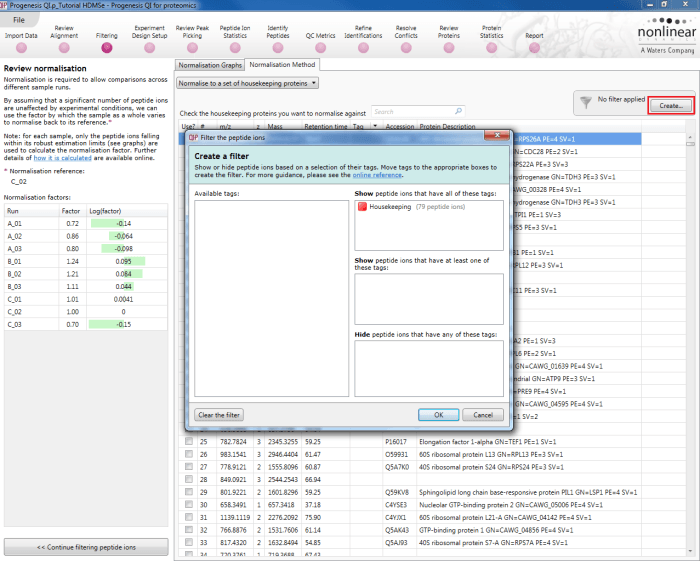Image resolution: width=700 pixels, height=561 pixels.
Task: Click the Run column header
Action: 31,211
